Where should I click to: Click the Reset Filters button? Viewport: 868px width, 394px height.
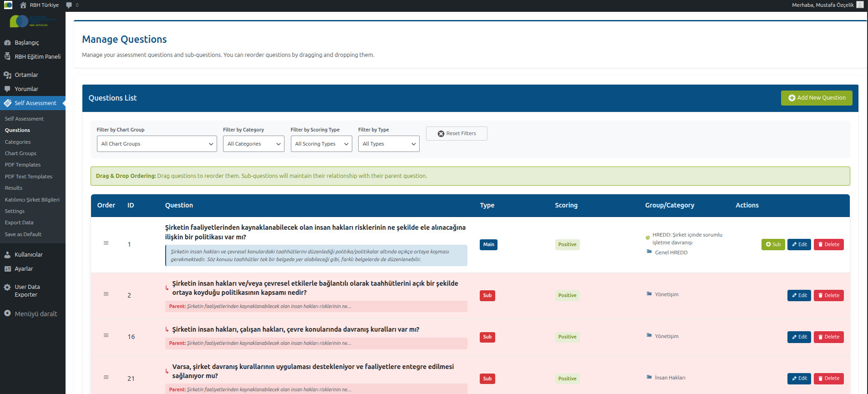click(457, 134)
